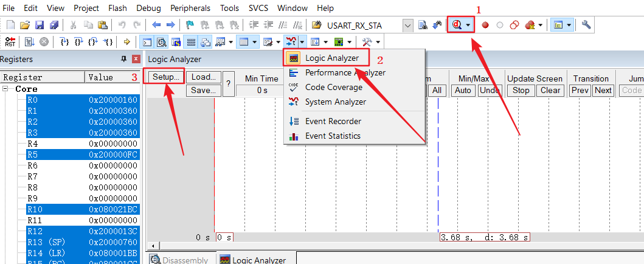644x264 pixels.
Task: Switch to the Disassembly tab
Action: [x=181, y=260]
